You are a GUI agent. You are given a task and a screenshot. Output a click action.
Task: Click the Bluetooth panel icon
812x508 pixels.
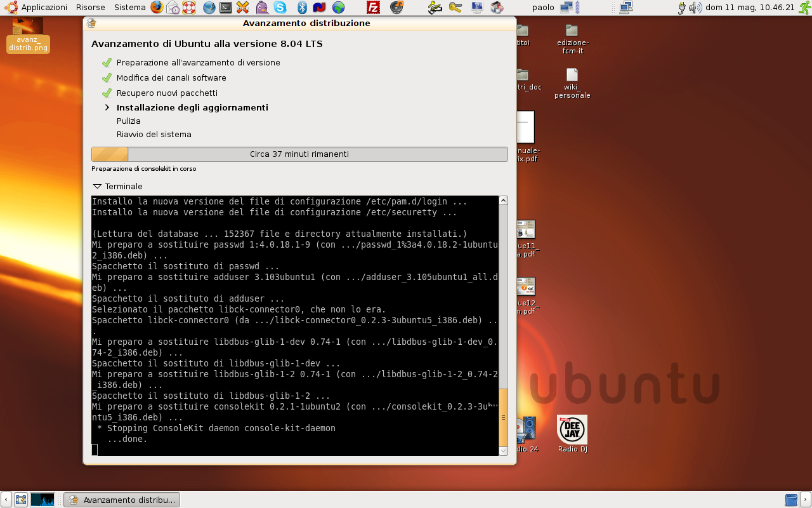(303, 8)
